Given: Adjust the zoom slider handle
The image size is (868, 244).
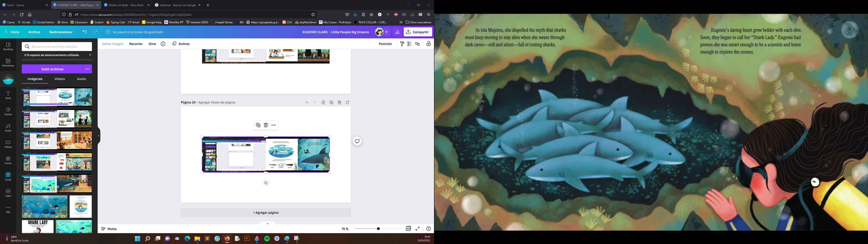Looking at the screenshot, I should [378, 228].
